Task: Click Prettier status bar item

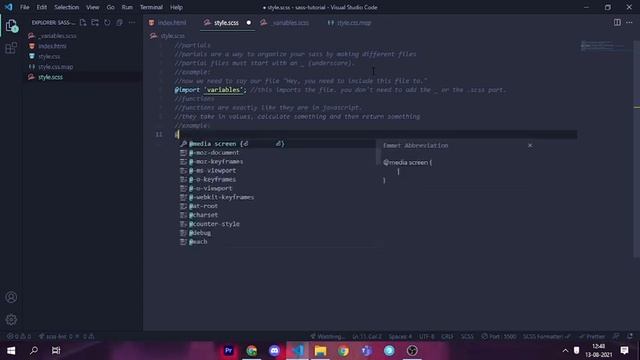Action: (592, 336)
